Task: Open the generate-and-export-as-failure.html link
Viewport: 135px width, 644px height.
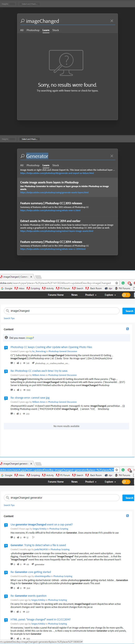Action: coord(57,173)
